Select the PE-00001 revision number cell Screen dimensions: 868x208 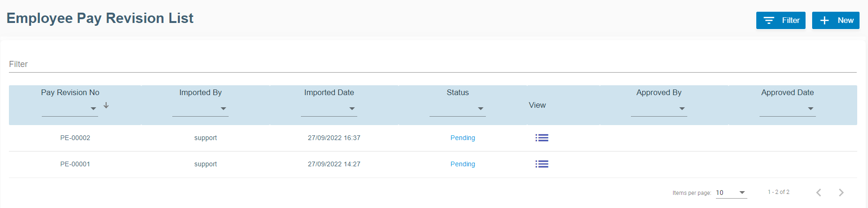coord(75,164)
